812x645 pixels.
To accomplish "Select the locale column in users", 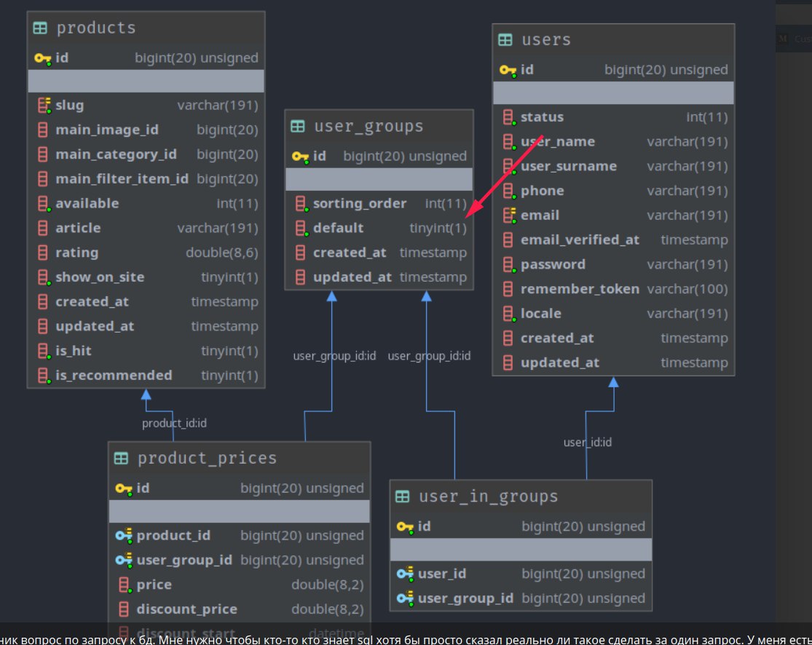I will [x=613, y=314].
